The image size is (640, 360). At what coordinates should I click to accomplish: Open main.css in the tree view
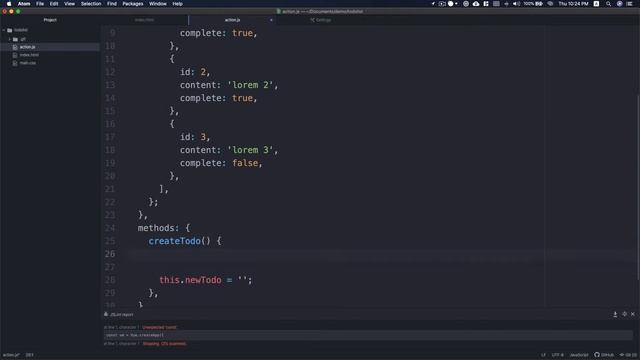(28, 63)
